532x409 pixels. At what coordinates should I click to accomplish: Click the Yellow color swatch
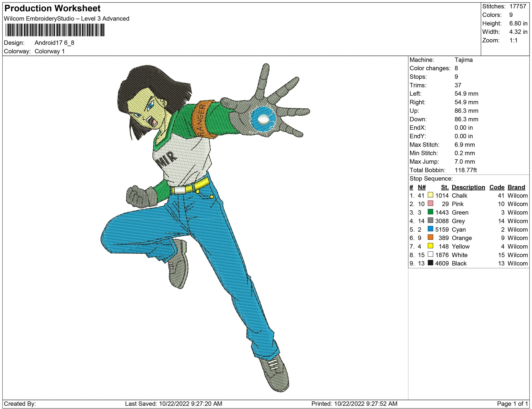(x=430, y=246)
